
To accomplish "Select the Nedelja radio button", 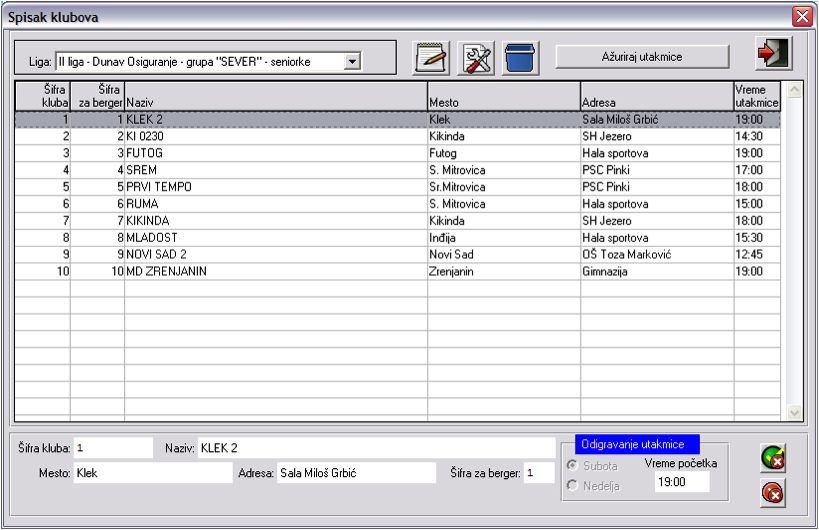I will 573,486.
